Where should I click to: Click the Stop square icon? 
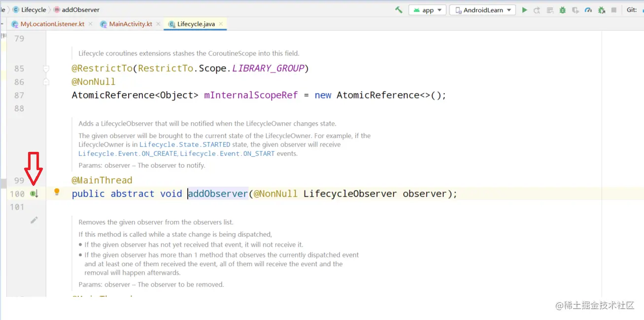[x=614, y=10]
